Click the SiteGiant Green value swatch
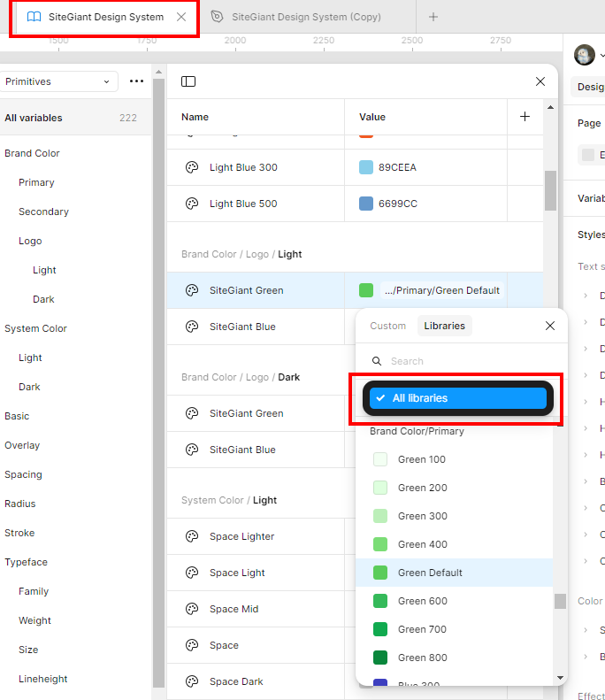 coord(366,290)
